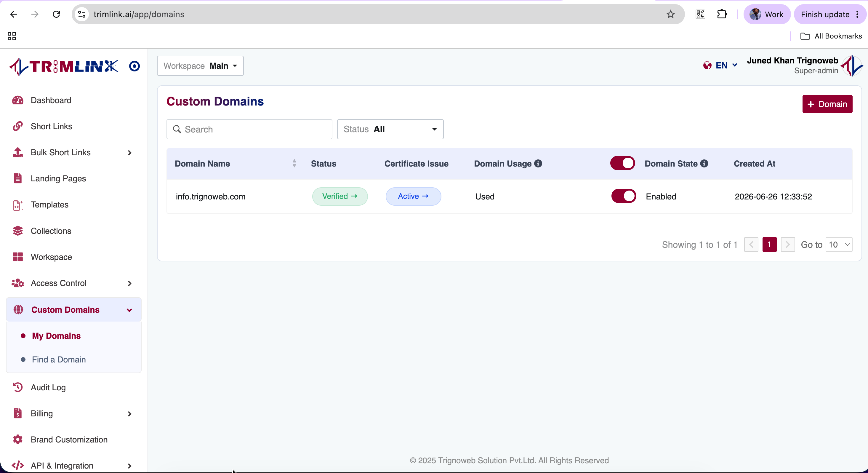Click the previous page arrow

point(751,245)
